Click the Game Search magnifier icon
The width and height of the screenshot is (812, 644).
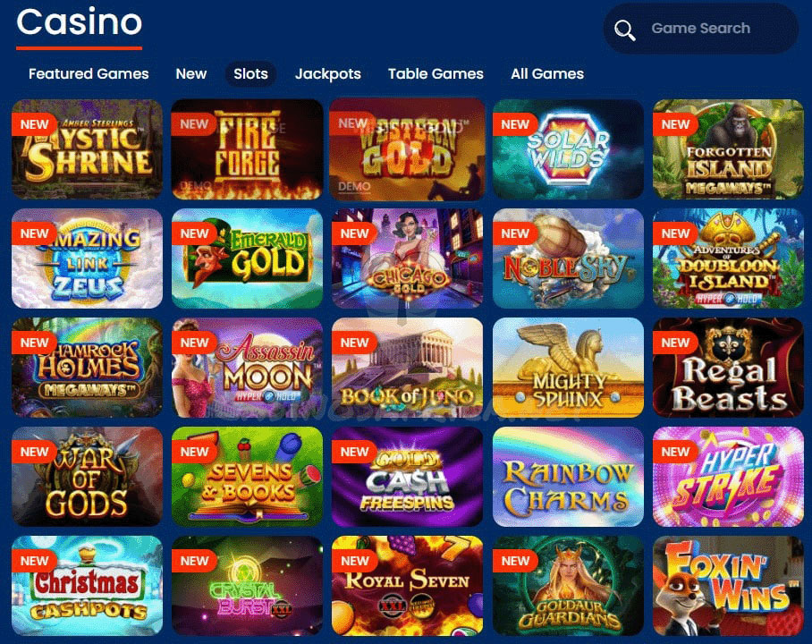point(624,30)
